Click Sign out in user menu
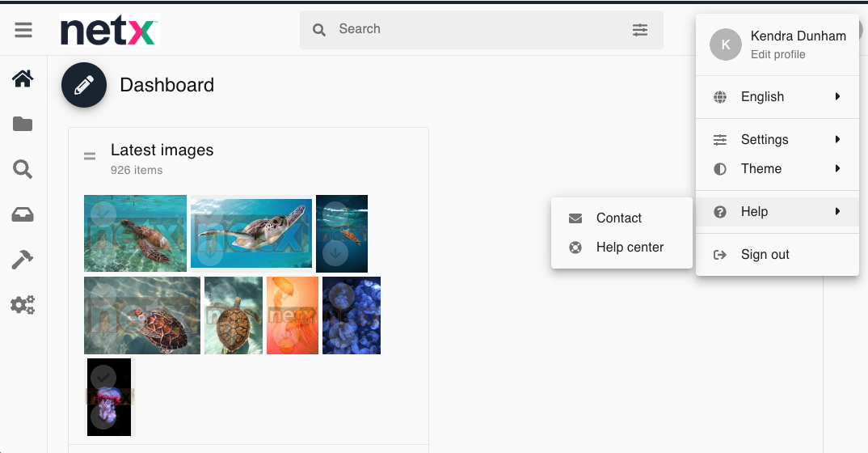The image size is (868, 453). tap(765, 255)
